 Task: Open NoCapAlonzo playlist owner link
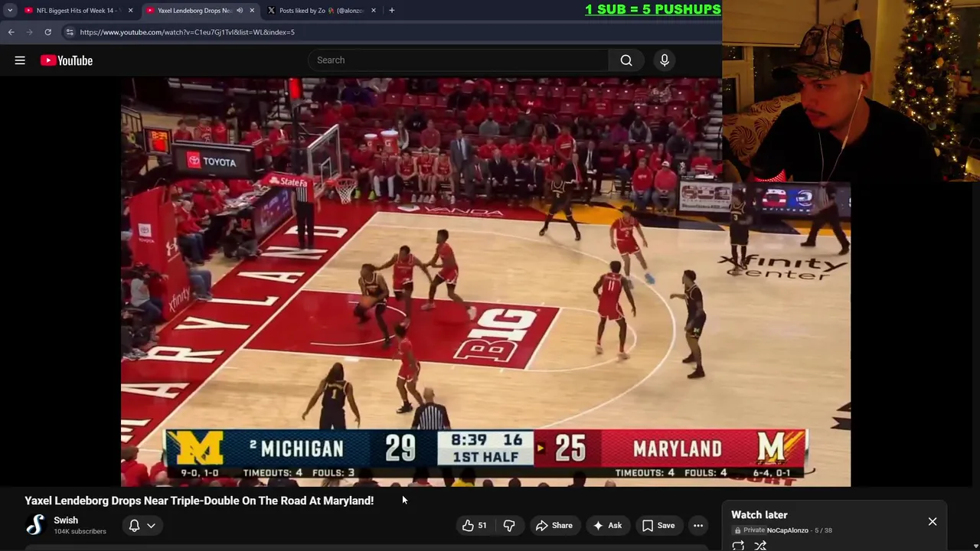[787, 530]
